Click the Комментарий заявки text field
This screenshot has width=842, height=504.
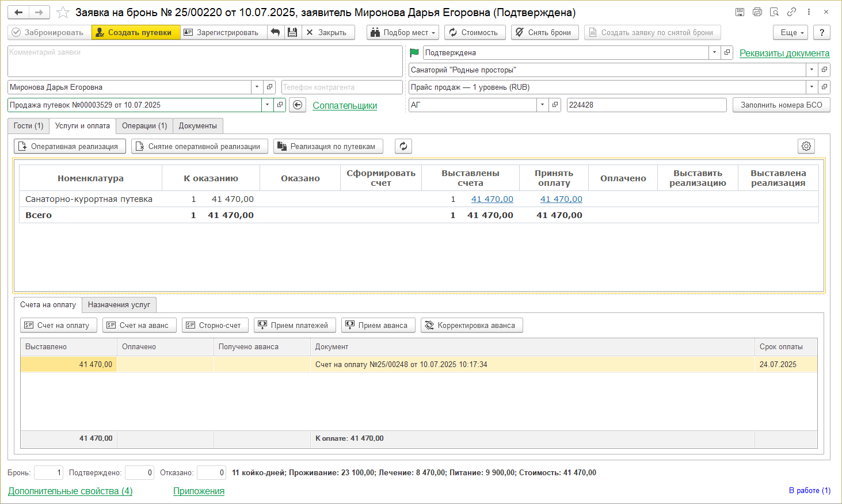(204, 62)
